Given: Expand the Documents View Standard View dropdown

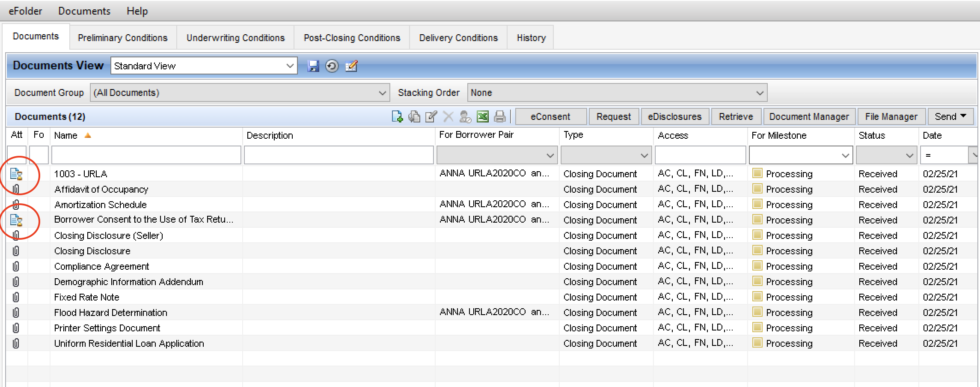Looking at the screenshot, I should [x=289, y=66].
